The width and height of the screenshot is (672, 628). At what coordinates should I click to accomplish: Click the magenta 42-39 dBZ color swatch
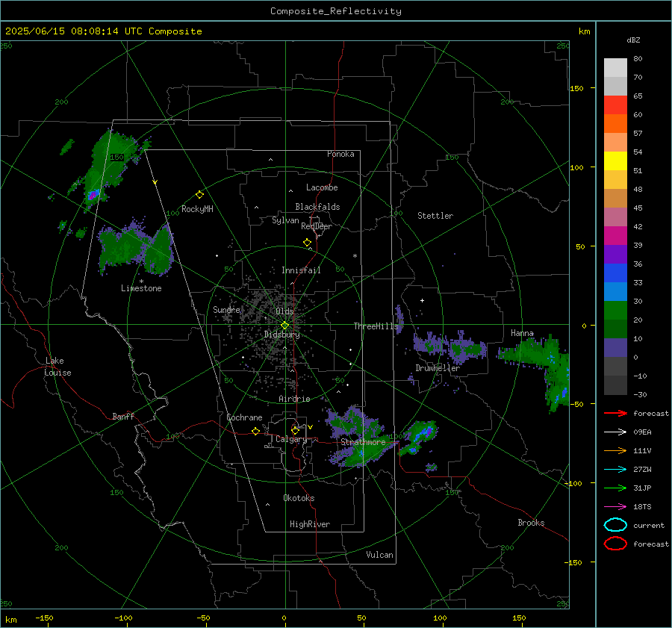click(615, 236)
